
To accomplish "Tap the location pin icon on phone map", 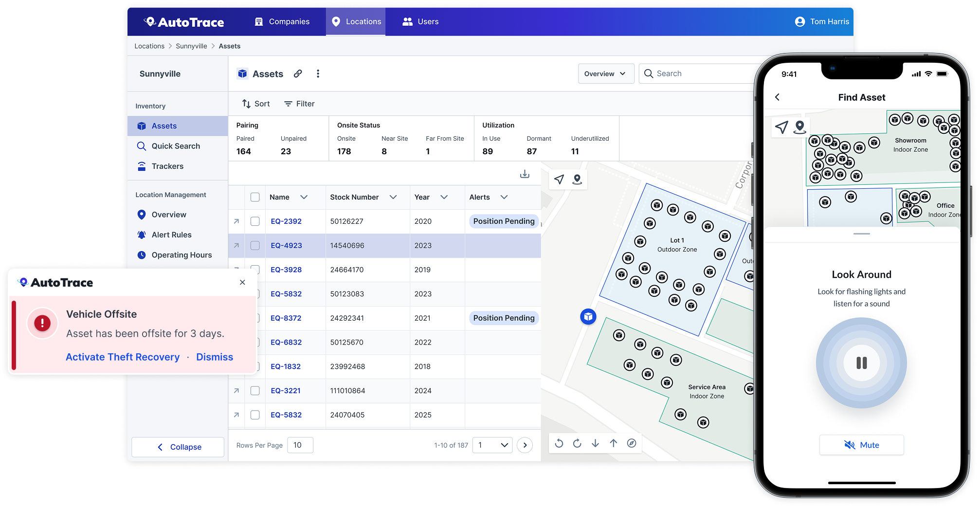I will 799,127.
